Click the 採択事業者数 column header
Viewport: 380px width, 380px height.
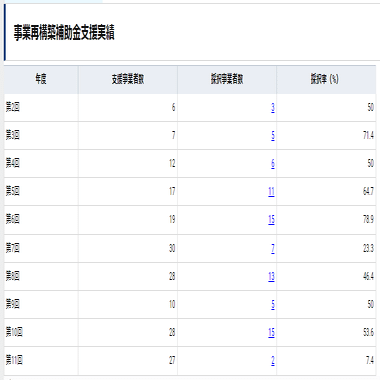pyautogui.click(x=227, y=79)
